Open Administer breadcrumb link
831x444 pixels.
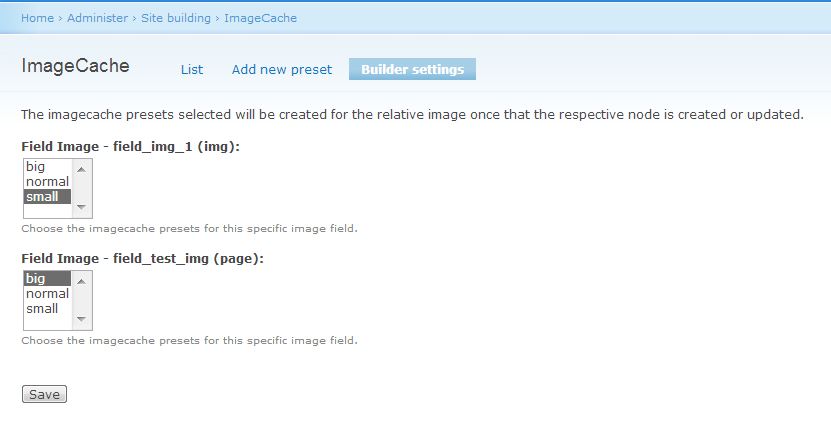[x=98, y=18]
